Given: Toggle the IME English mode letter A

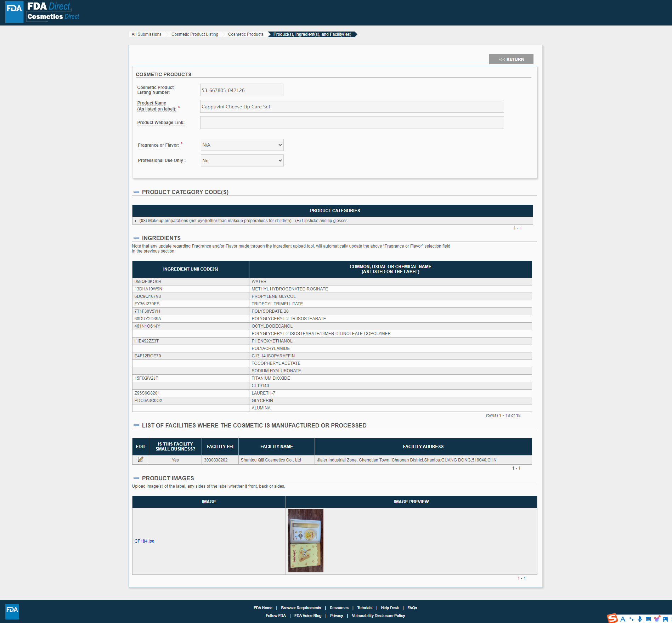Looking at the screenshot, I should 623,619.
